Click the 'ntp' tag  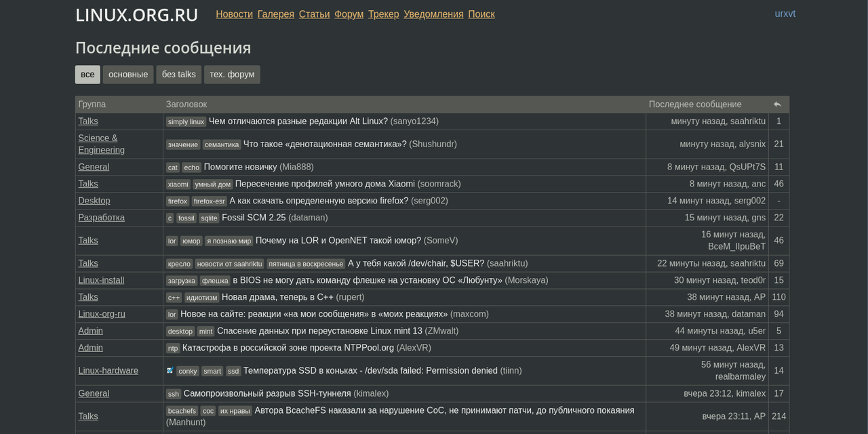[173, 349]
